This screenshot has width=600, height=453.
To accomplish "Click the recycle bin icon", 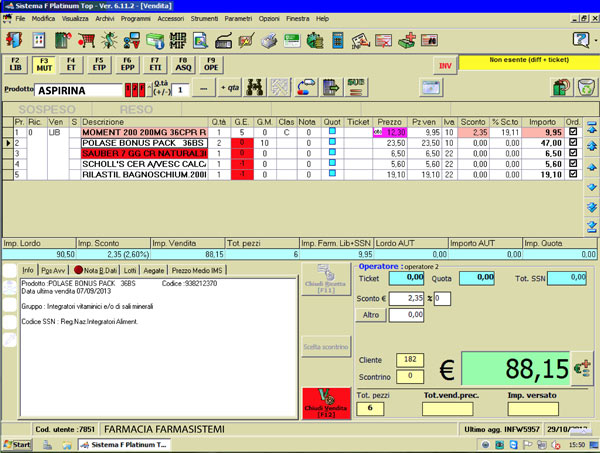I will tap(586, 87).
